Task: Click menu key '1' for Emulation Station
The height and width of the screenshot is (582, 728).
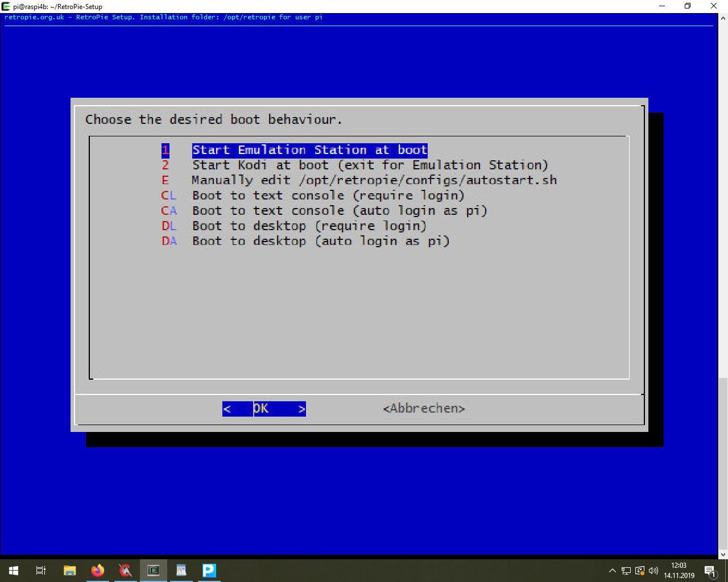Action: [x=166, y=150]
